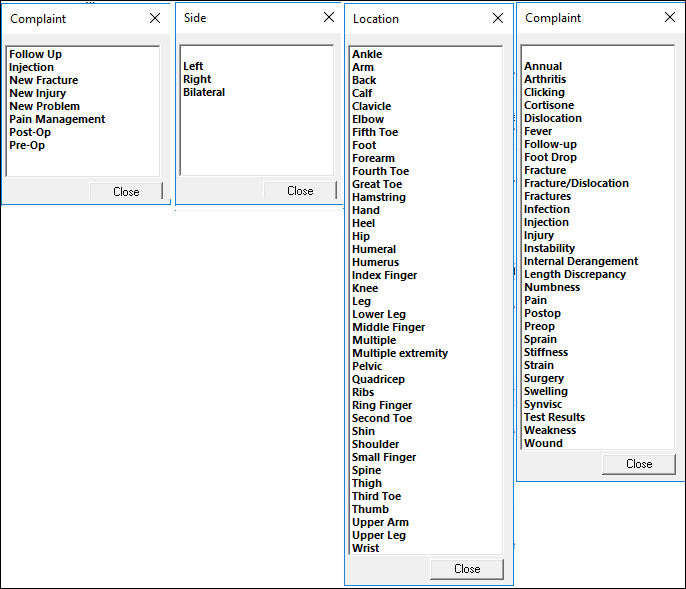
Task: Select 'Stiffness' complaint
Action: tap(546, 352)
